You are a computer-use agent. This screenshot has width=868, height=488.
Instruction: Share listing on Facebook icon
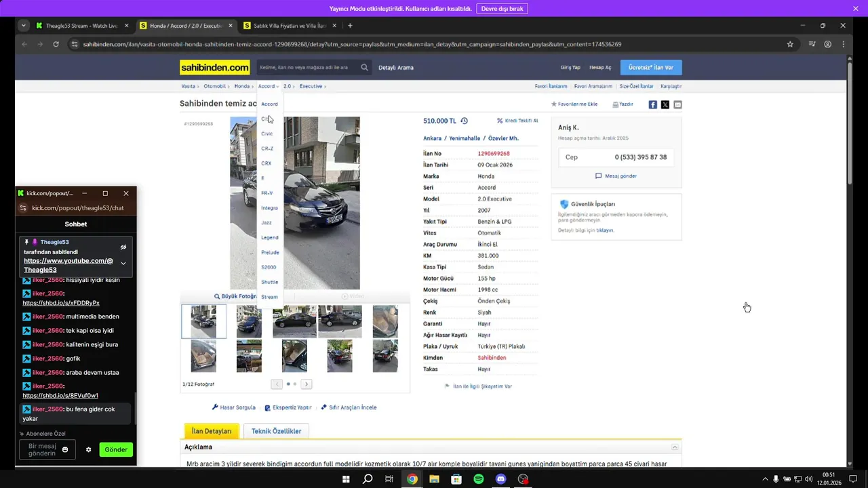(x=652, y=104)
